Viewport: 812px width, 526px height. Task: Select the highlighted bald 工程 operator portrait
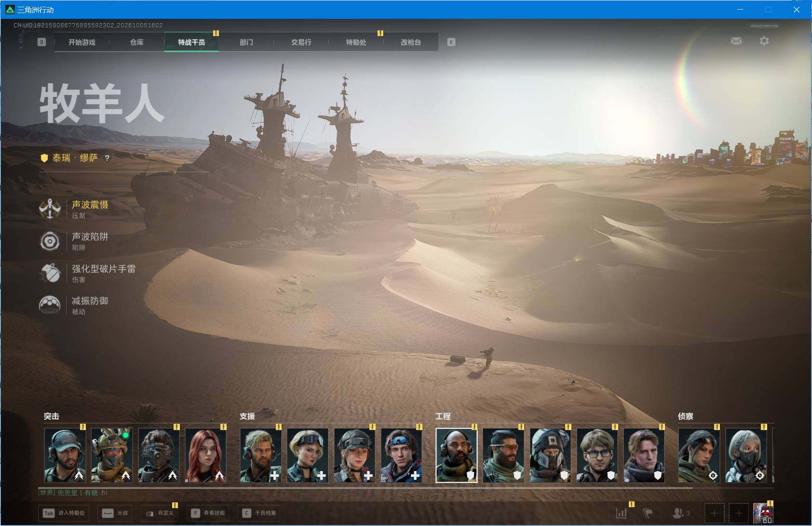point(457,455)
